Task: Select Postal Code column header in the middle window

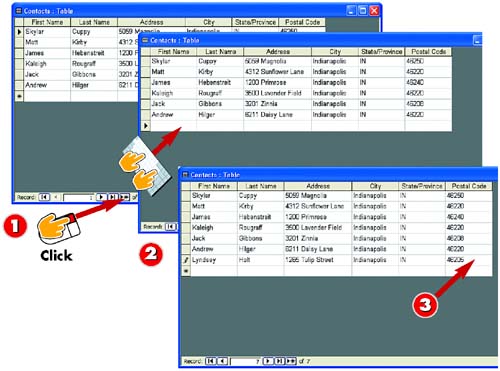Action: coord(428,52)
